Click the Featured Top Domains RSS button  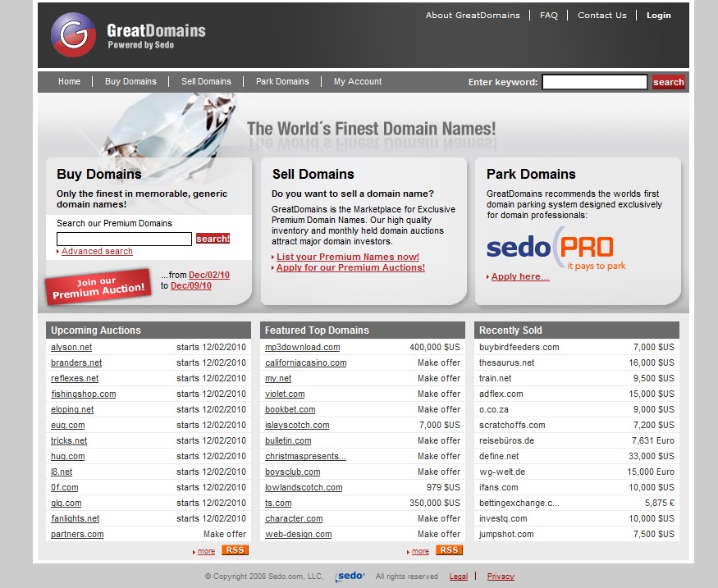click(449, 550)
